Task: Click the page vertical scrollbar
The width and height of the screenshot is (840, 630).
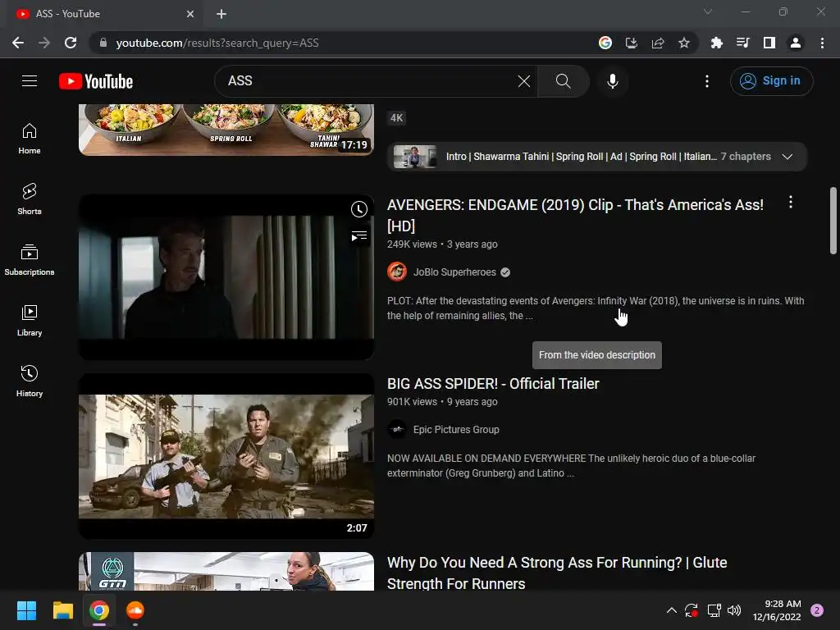Action: click(833, 220)
